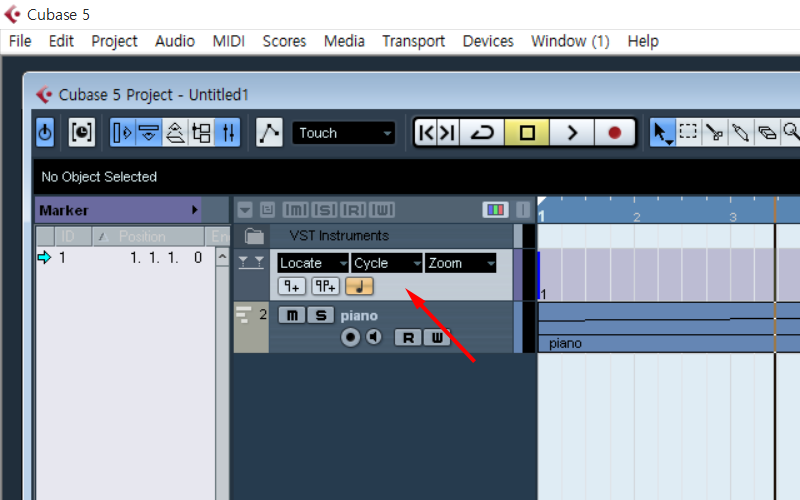Sort markers by ID column header
The height and width of the screenshot is (500, 800).
pos(73,236)
